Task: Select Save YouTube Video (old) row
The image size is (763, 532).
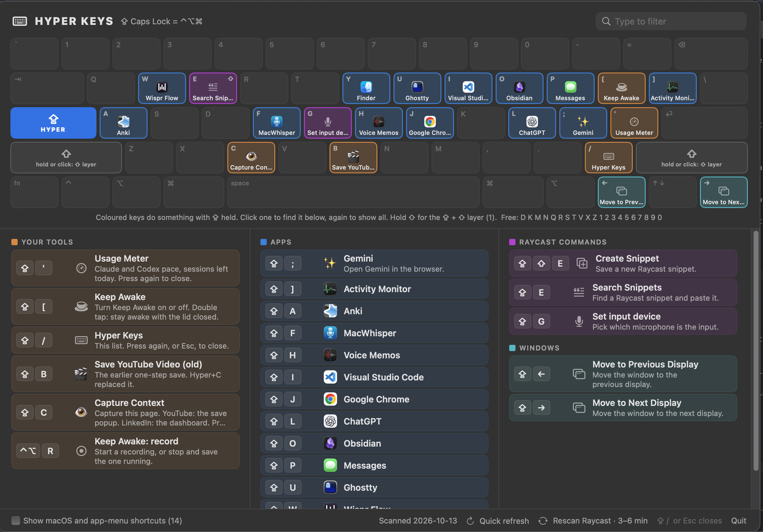Action: [x=125, y=374]
